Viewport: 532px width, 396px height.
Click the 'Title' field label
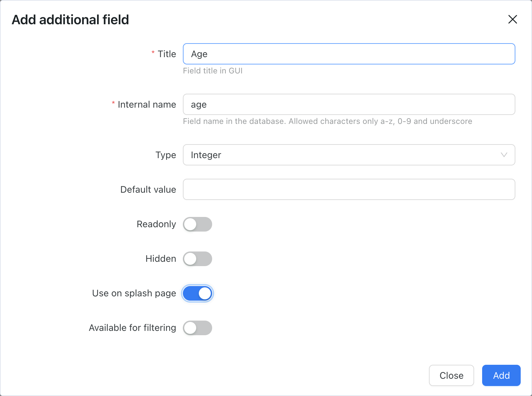click(x=167, y=54)
